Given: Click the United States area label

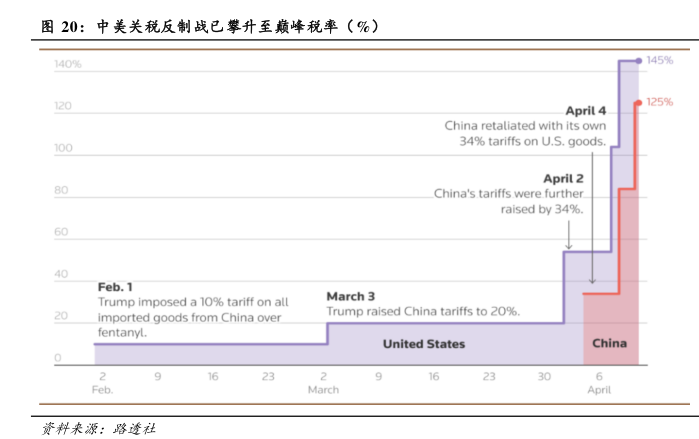Looking at the screenshot, I should [x=424, y=344].
